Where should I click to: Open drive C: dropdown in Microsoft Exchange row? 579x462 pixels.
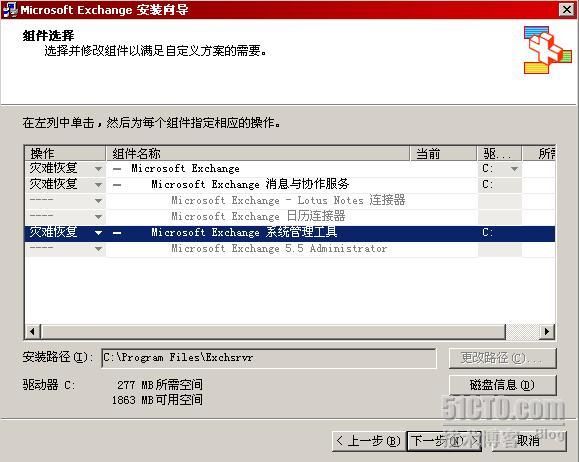(x=514, y=169)
